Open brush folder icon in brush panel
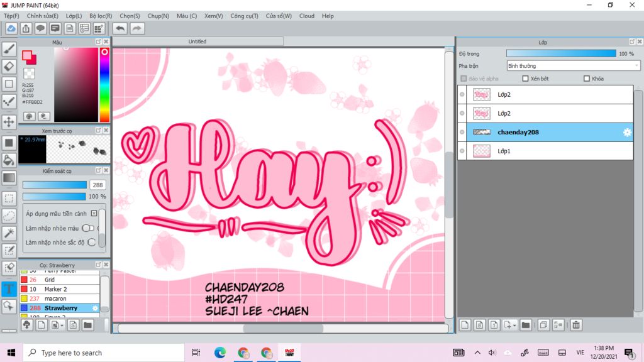This screenshot has height=362, width=644. click(x=87, y=325)
